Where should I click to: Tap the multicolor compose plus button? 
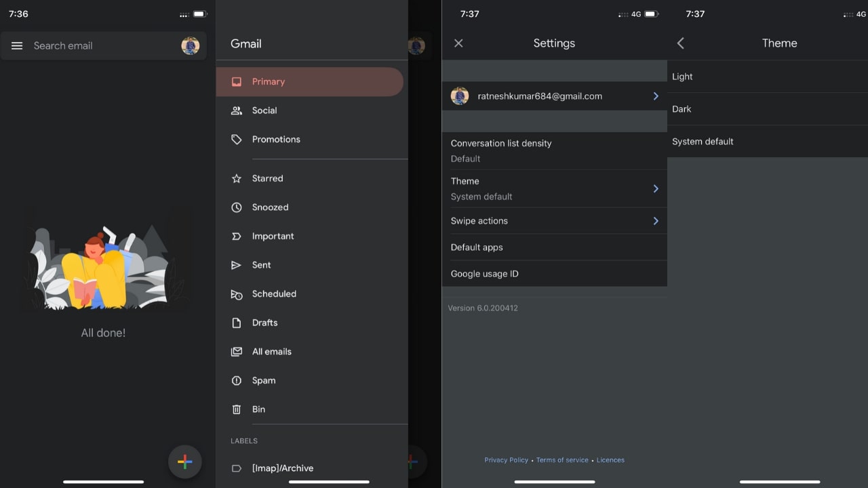[184, 462]
